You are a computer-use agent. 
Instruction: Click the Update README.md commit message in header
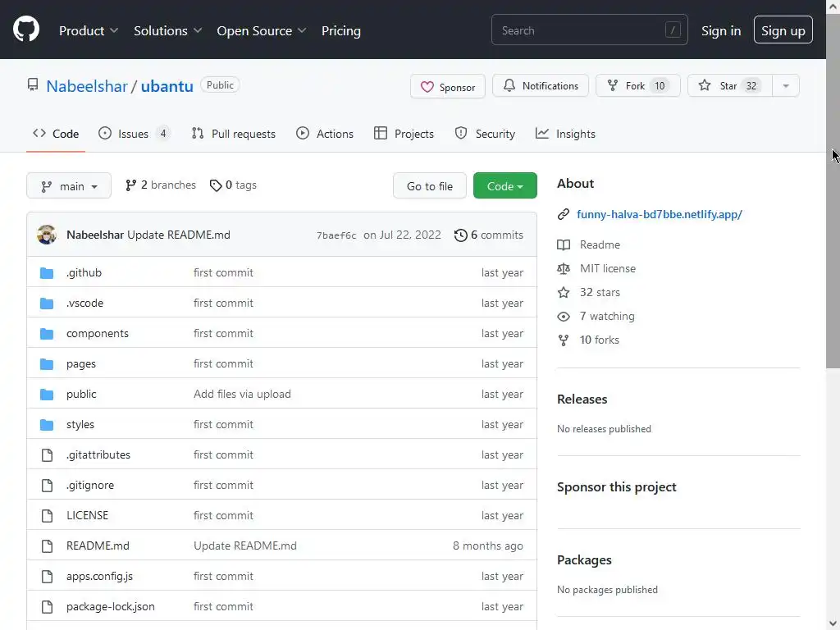click(178, 235)
